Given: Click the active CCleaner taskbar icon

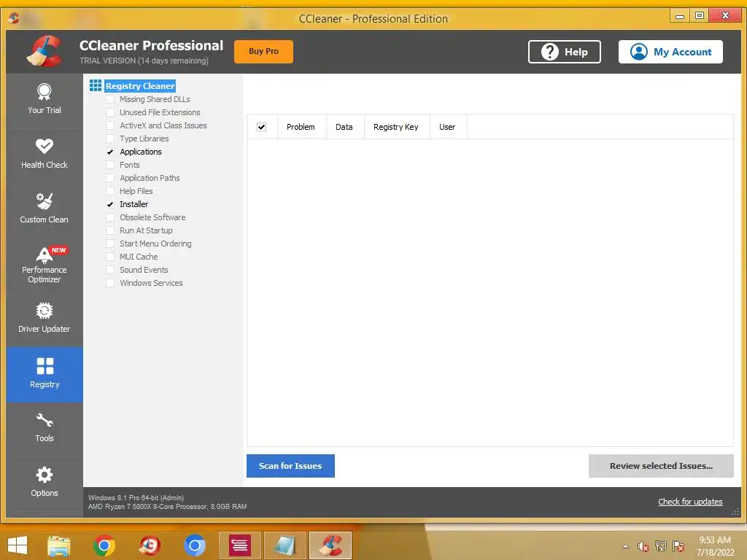Looking at the screenshot, I should click(330, 545).
